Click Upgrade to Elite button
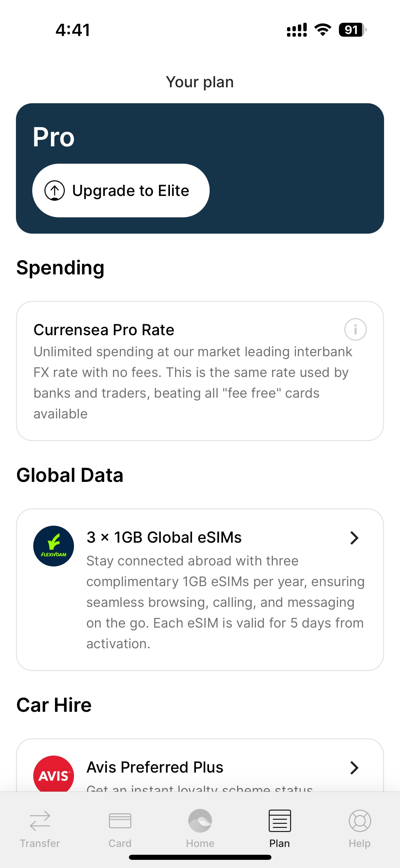 [x=121, y=191]
